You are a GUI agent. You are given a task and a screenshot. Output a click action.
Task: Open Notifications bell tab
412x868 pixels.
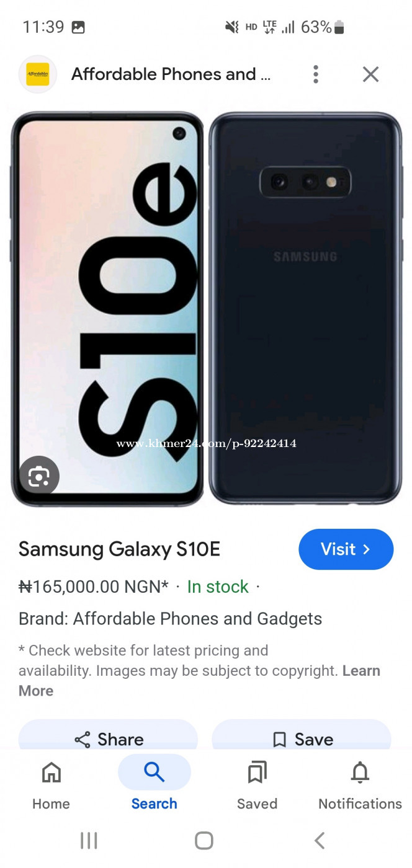tap(360, 785)
